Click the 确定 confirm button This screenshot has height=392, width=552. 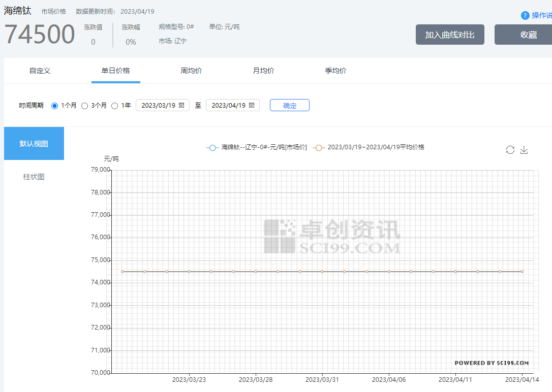tap(289, 106)
